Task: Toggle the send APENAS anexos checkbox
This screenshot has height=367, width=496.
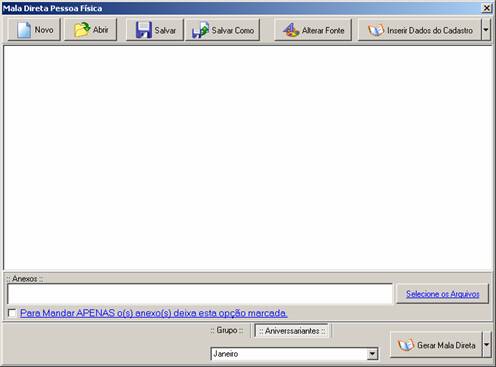Action: click(x=12, y=313)
